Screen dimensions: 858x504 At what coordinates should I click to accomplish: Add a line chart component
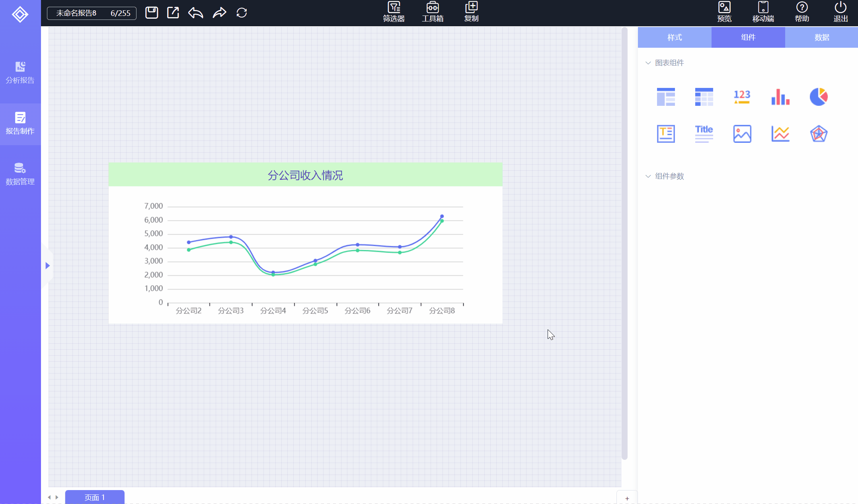pos(780,134)
